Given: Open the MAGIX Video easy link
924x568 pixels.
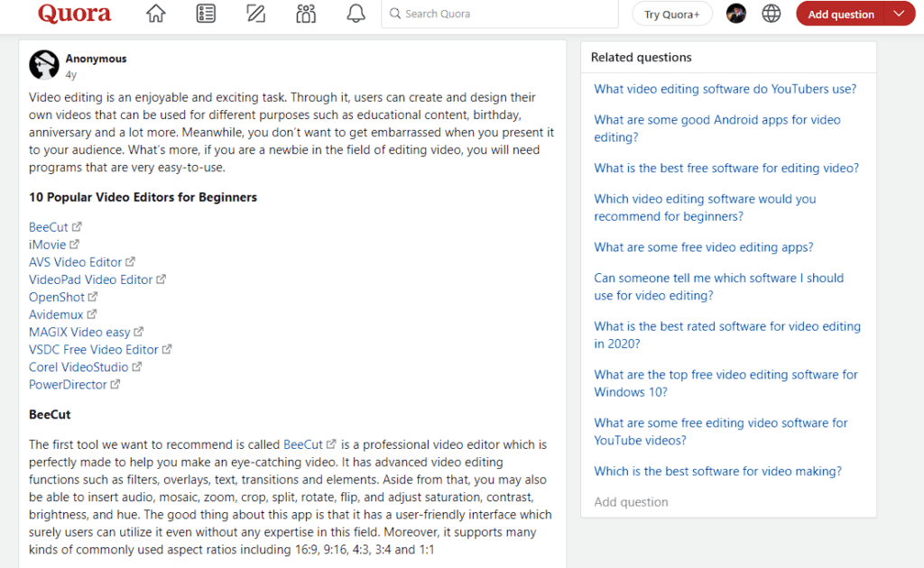Looking at the screenshot, I should 79,332.
